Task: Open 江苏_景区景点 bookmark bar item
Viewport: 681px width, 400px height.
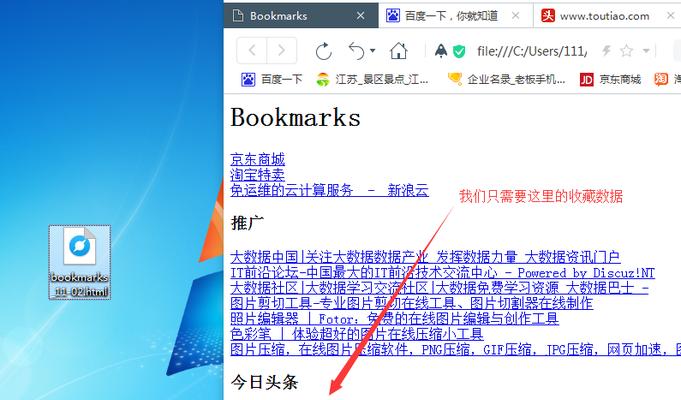Action: (x=372, y=79)
